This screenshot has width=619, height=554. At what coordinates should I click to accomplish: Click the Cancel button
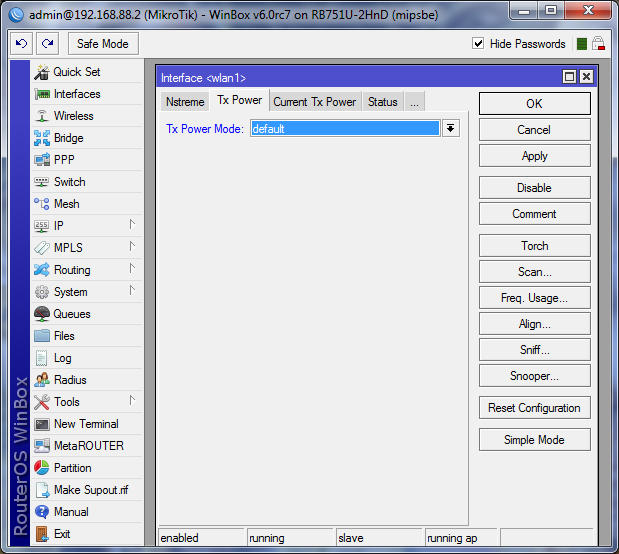pyautogui.click(x=535, y=130)
